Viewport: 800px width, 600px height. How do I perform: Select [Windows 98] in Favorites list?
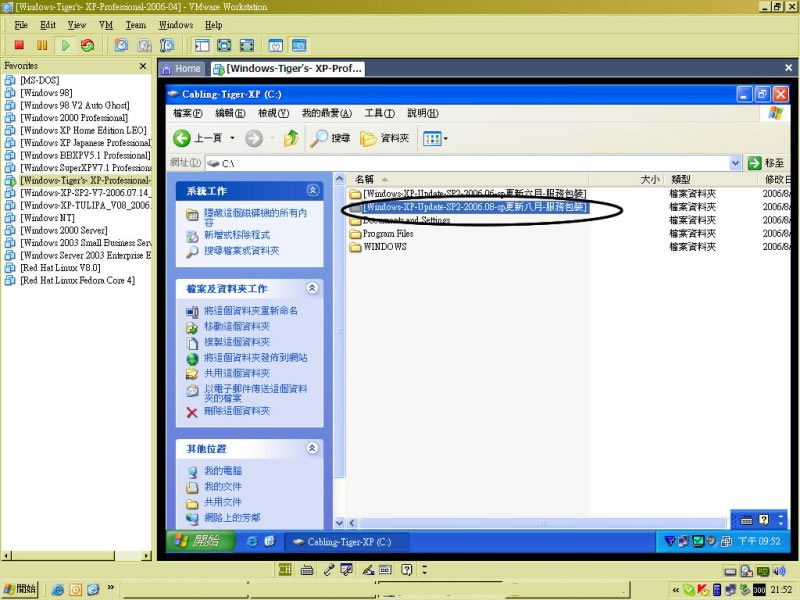[x=46, y=93]
